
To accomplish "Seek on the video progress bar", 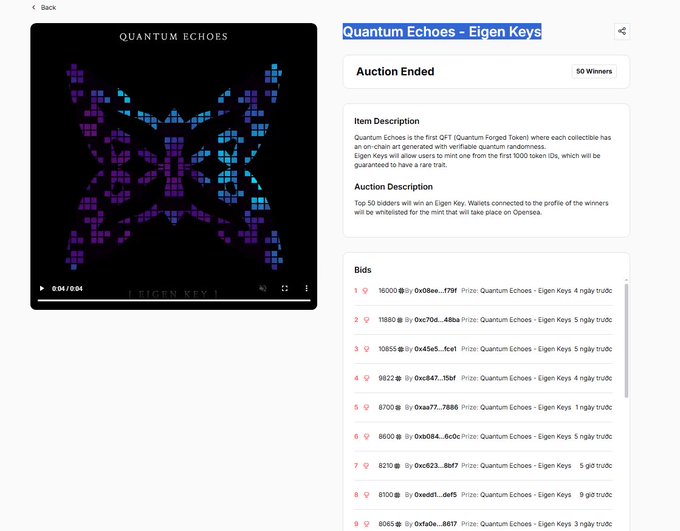I will click(174, 300).
